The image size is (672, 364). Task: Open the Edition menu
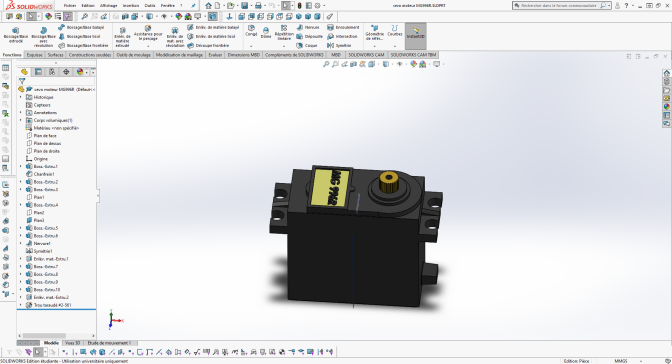(x=88, y=6)
